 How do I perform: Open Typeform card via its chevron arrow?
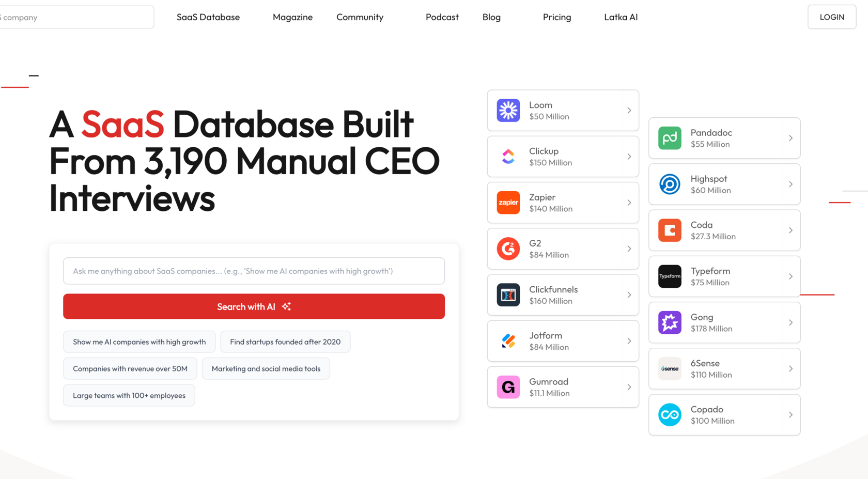791,276
